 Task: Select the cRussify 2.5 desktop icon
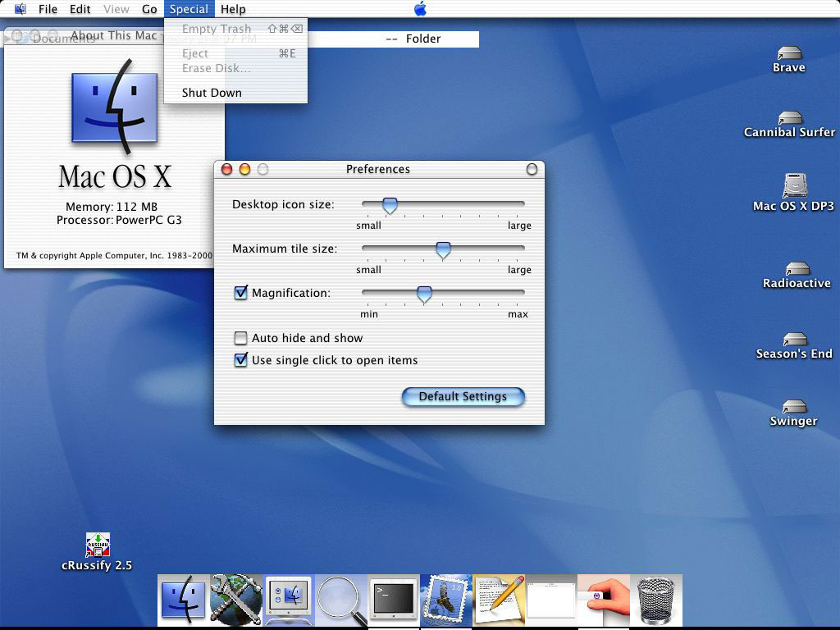pyautogui.click(x=97, y=552)
